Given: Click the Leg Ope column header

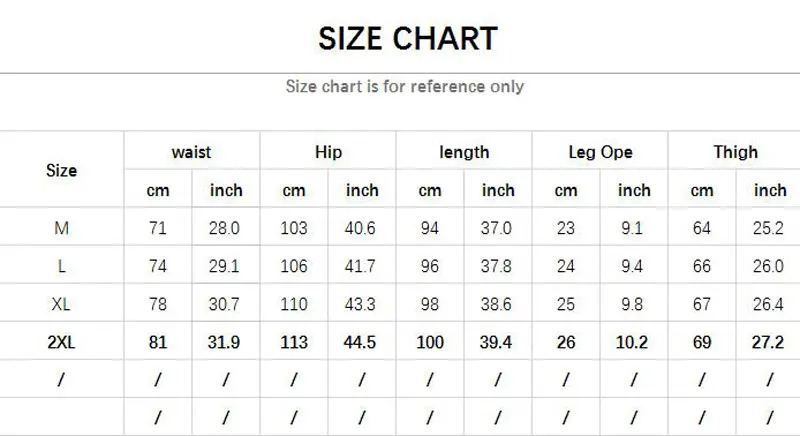Looking at the screenshot, I should [x=601, y=152].
